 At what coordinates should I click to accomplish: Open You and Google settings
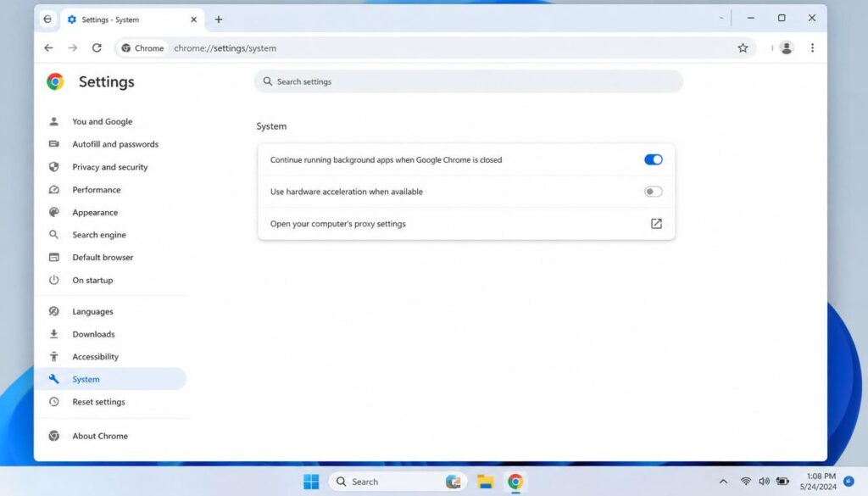click(x=103, y=121)
